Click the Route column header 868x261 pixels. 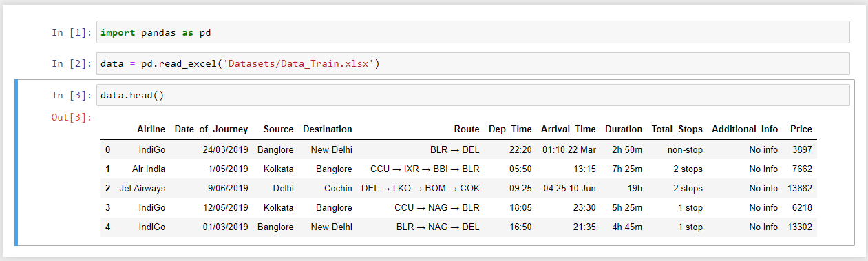coord(467,129)
